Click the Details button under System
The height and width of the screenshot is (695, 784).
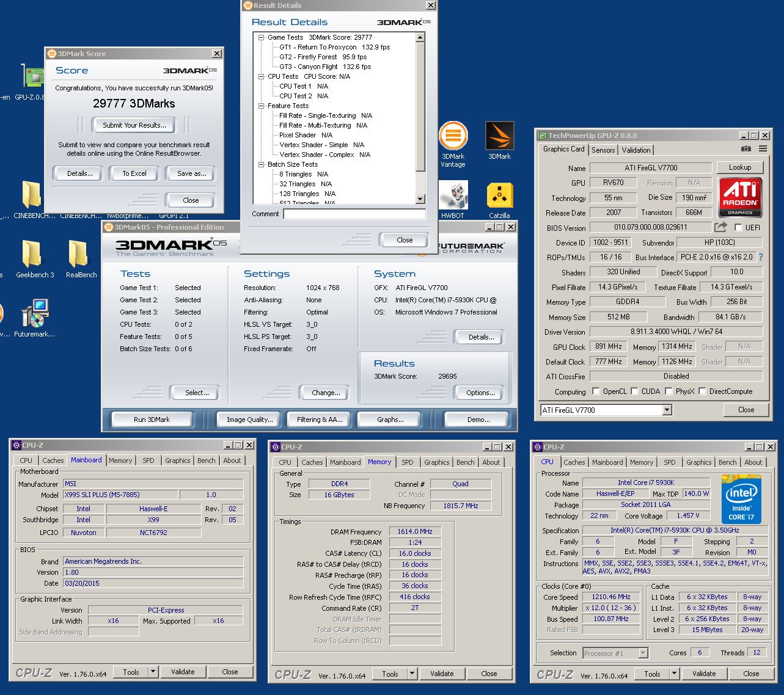click(x=481, y=337)
